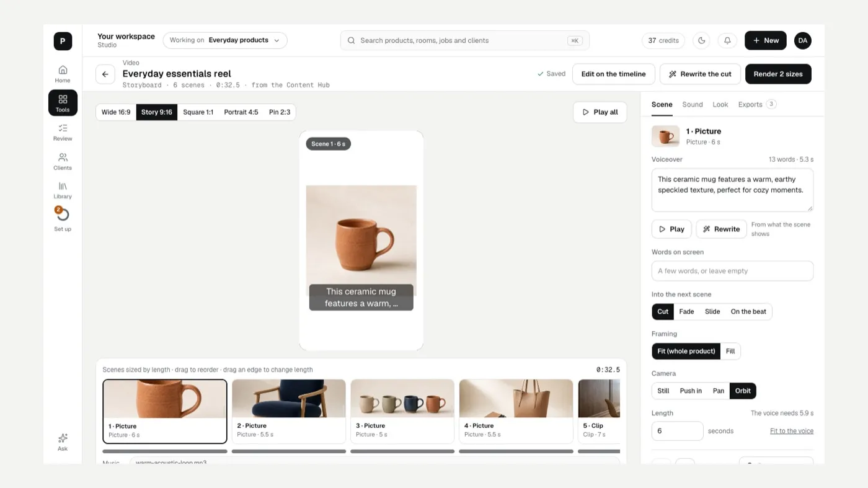The height and width of the screenshot is (488, 868).
Task: Open notifications bell
Action: coord(727,40)
